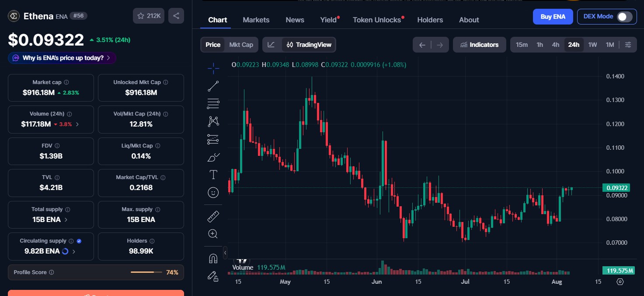Switch to line chart view
Viewport: 644px width, 296px height.
[272, 45]
